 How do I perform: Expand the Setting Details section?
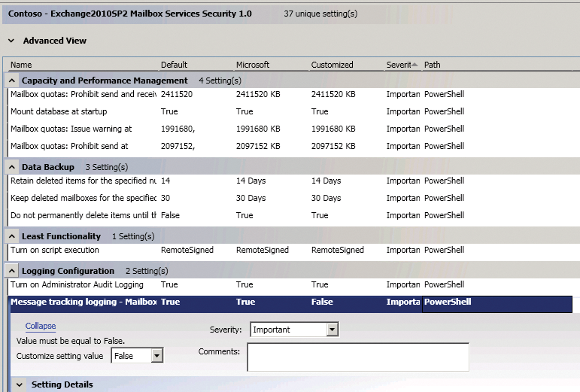(x=20, y=384)
